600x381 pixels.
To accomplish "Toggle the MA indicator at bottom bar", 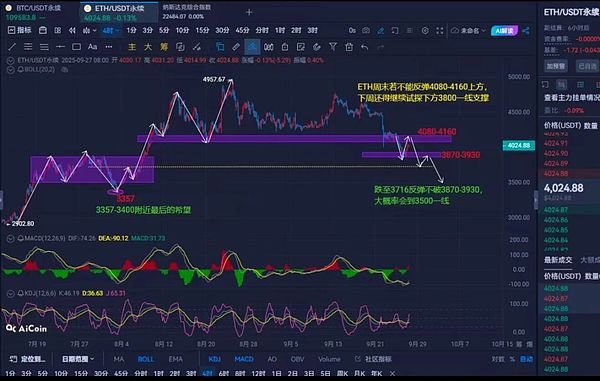I will coord(119,359).
